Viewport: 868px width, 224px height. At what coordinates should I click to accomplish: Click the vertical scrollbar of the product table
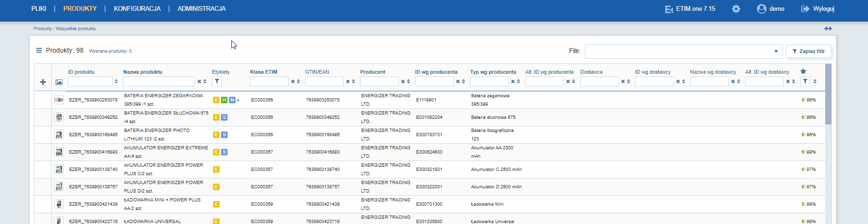pos(829,94)
